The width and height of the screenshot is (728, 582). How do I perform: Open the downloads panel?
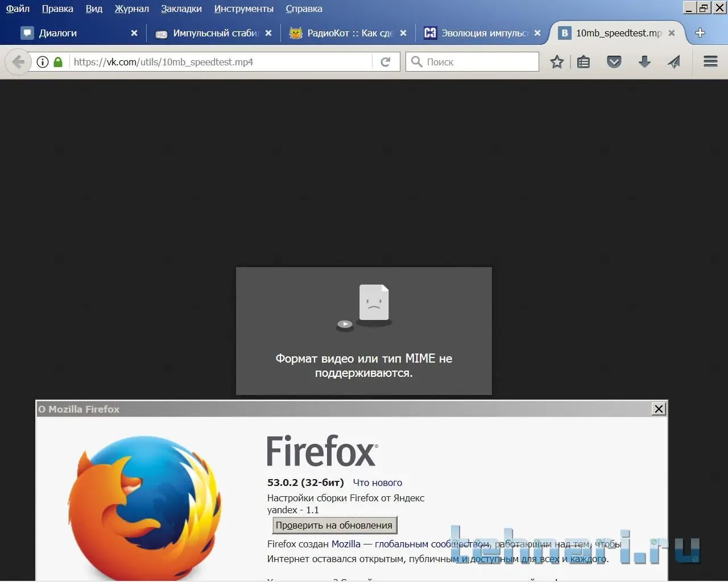click(x=644, y=62)
